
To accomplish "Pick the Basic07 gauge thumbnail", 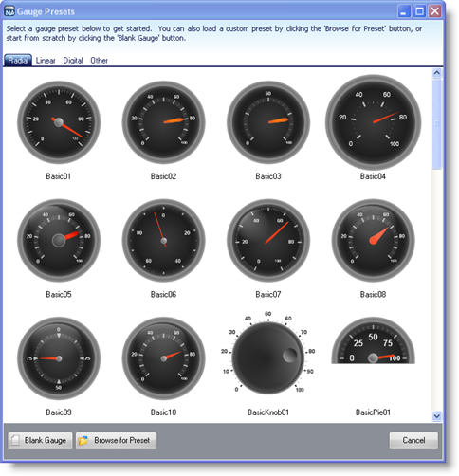I will (x=268, y=240).
